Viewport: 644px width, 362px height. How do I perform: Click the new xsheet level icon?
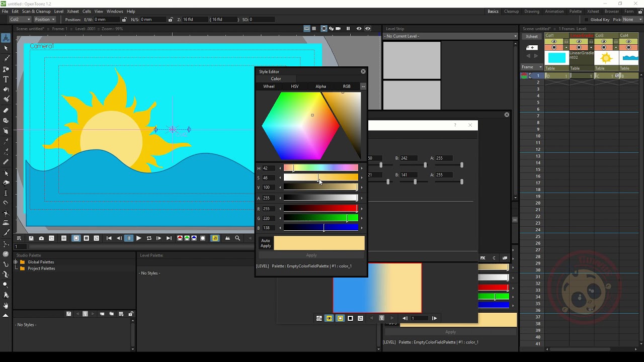pos(532,48)
